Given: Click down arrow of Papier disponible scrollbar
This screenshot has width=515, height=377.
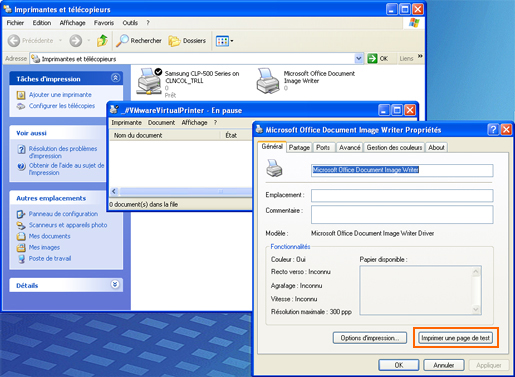Looking at the screenshot, I should (x=476, y=309).
